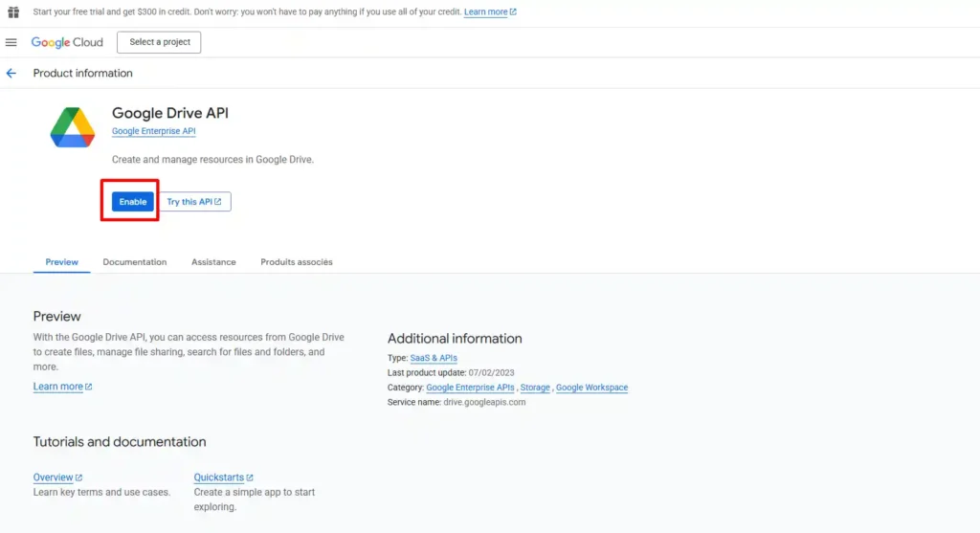Open the Produits associés tab
The height and width of the screenshot is (533, 980).
point(297,262)
